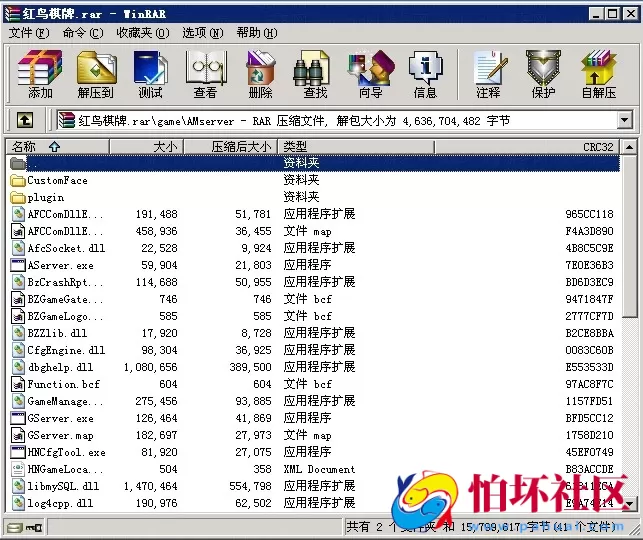Open the 选项(N) menu
643x540 pixels.
(x=203, y=33)
